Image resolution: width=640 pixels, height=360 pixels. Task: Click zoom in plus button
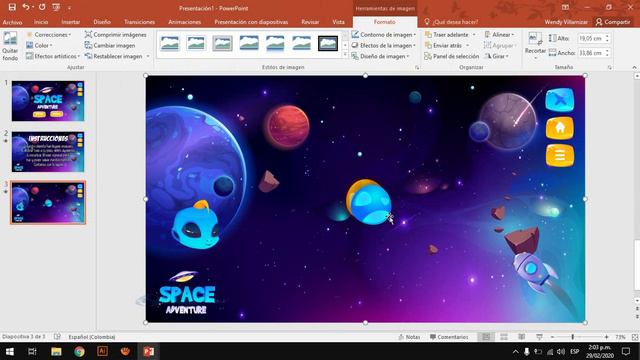click(607, 337)
